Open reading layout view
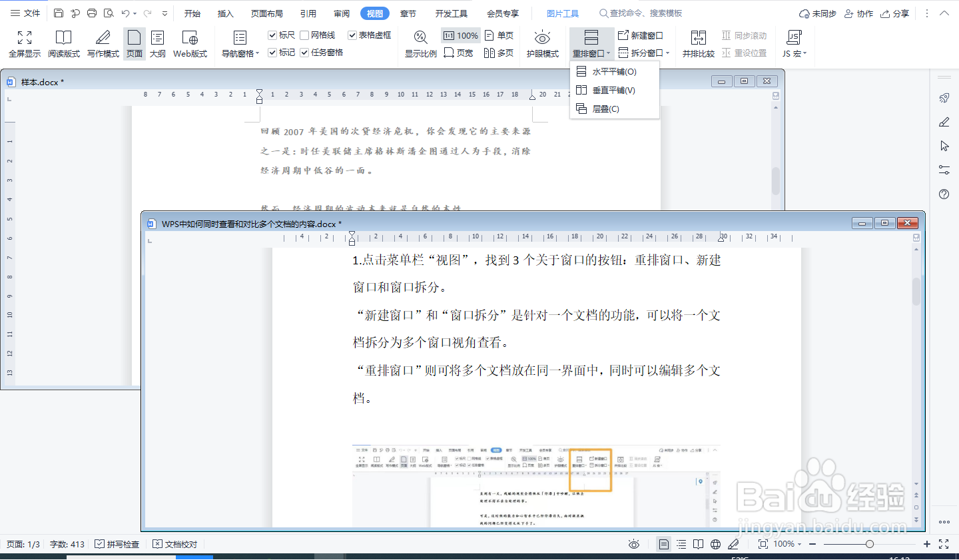Image resolution: width=959 pixels, height=560 pixels. point(63,44)
